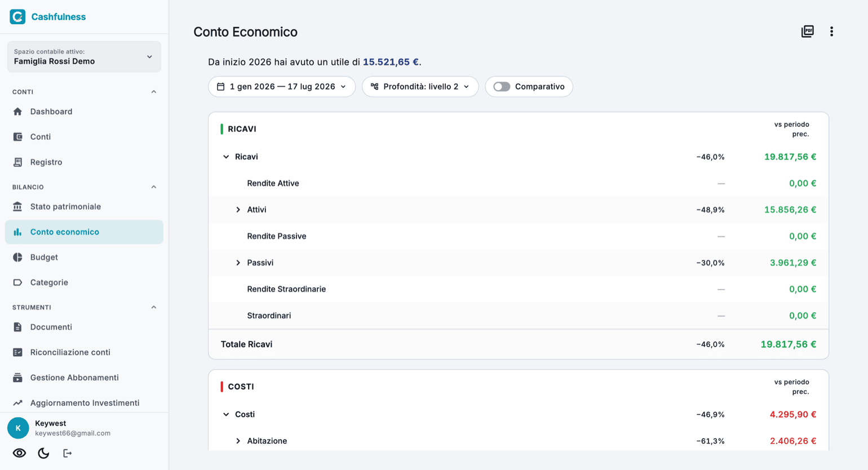Click the −30,0% Passivi variation

[710, 263]
